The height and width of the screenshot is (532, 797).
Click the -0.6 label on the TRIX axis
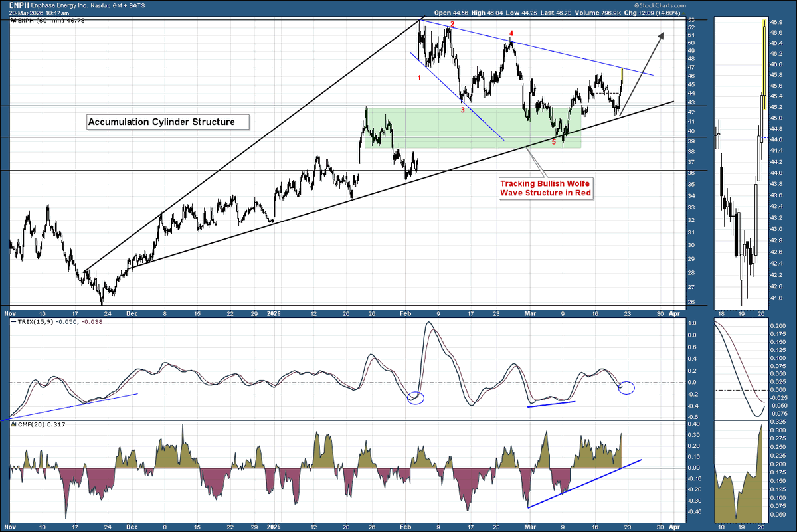[x=691, y=416]
